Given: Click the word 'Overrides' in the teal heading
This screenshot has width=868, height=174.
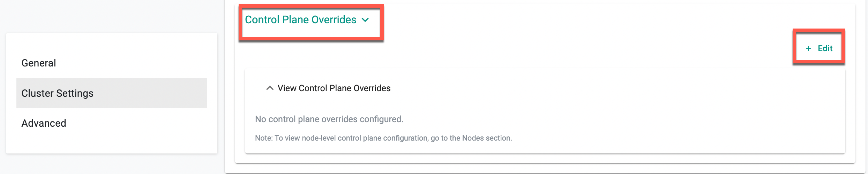Looking at the screenshot, I should (334, 20).
